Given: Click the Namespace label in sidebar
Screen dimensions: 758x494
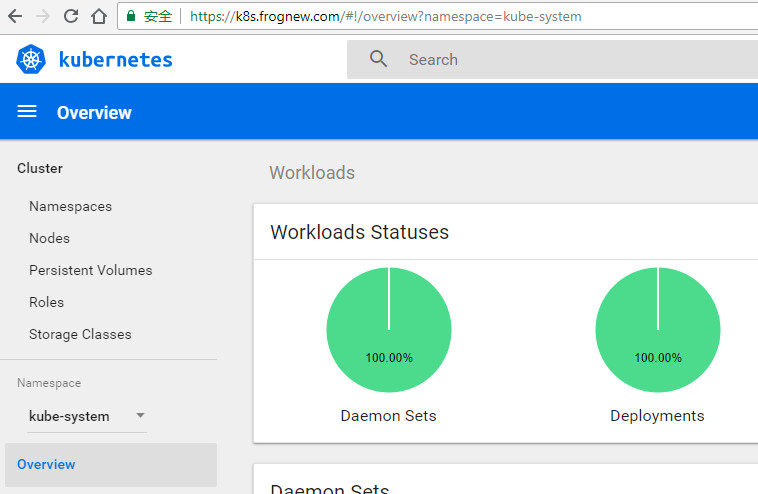Looking at the screenshot, I should point(49,383).
